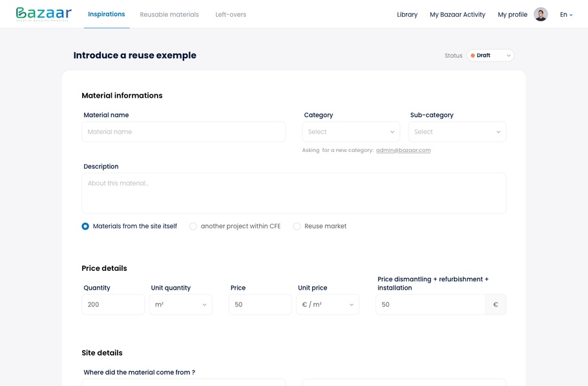Click the Bazaar logo

coord(43,14)
